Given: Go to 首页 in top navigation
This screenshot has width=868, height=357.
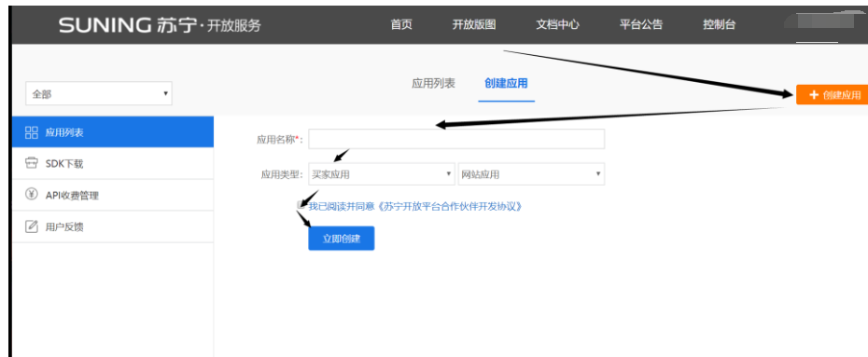Looking at the screenshot, I should pyautogui.click(x=401, y=24).
